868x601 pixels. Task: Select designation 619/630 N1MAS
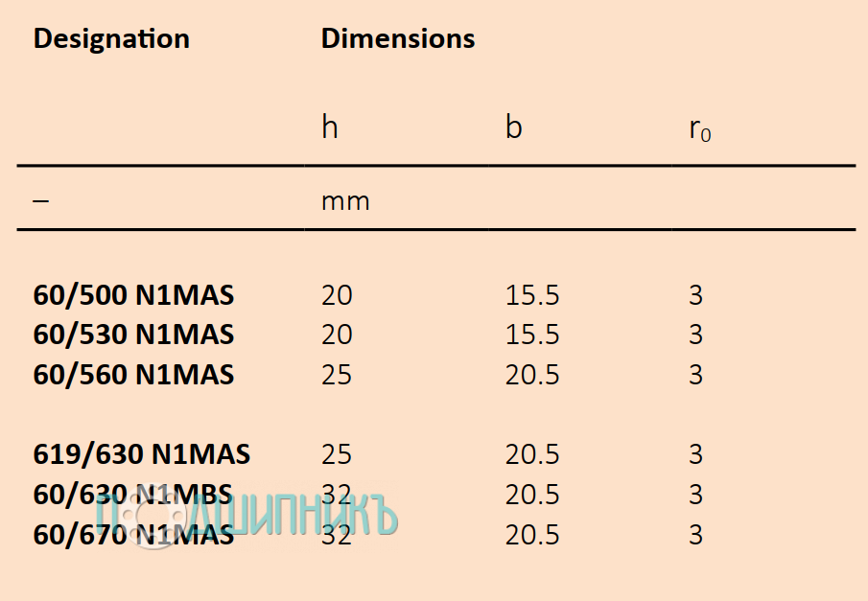tap(142, 453)
